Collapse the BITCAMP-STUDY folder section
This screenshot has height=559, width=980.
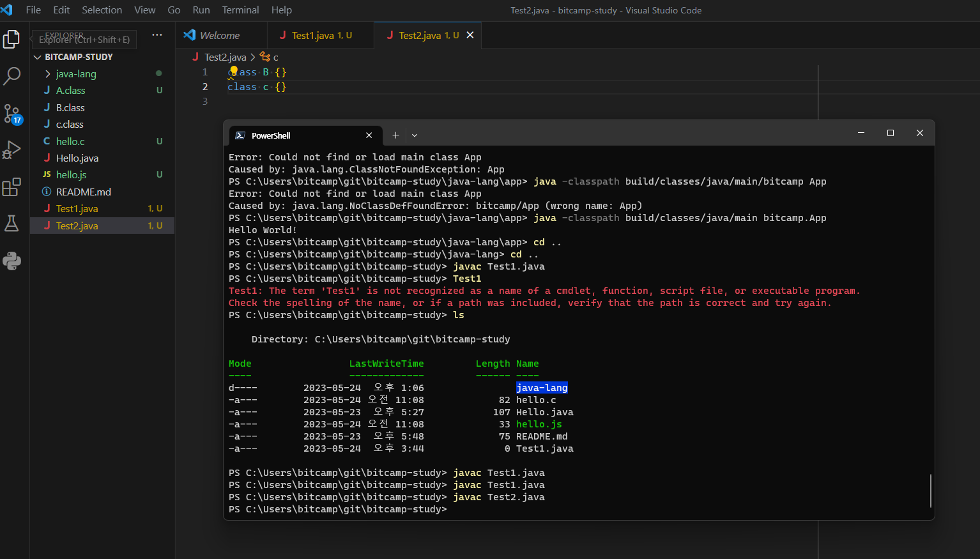[x=102, y=57]
